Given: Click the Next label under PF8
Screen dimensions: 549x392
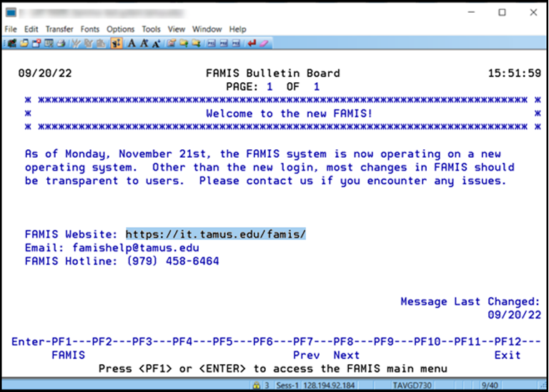Looking at the screenshot, I should point(347,355).
